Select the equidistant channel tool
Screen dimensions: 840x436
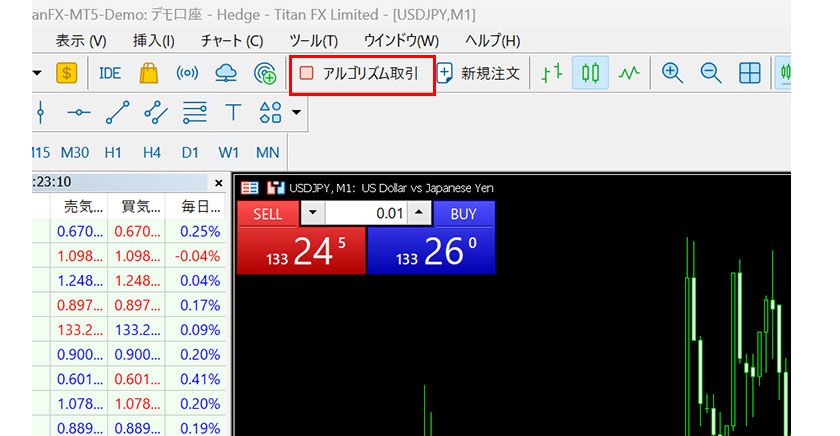tap(156, 112)
